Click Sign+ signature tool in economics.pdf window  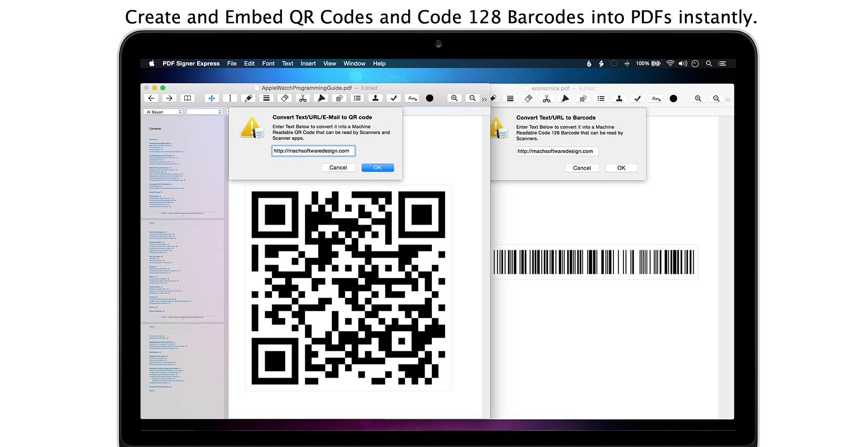click(656, 99)
